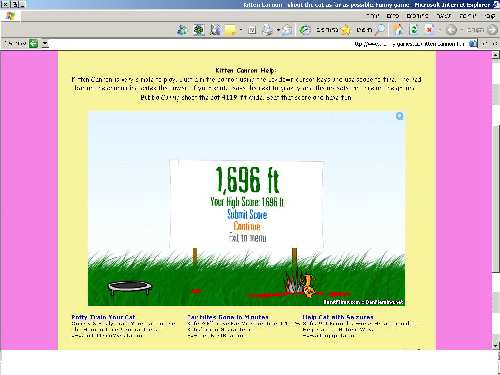Open Search with the magnifying glass icon

coord(380,30)
